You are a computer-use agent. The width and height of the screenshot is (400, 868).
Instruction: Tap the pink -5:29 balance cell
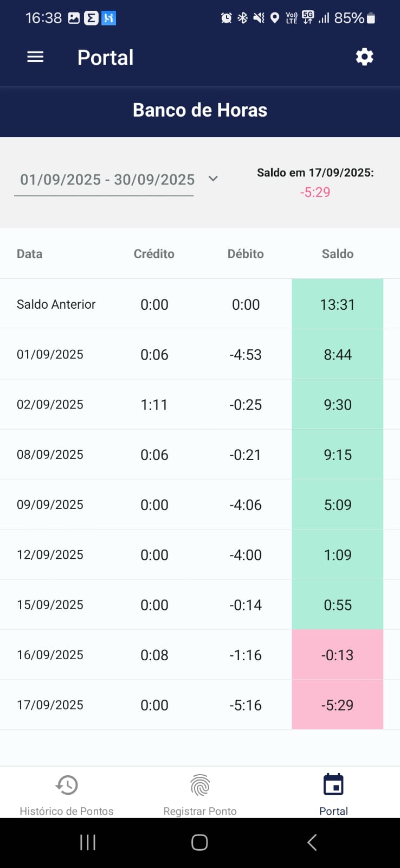tap(337, 705)
